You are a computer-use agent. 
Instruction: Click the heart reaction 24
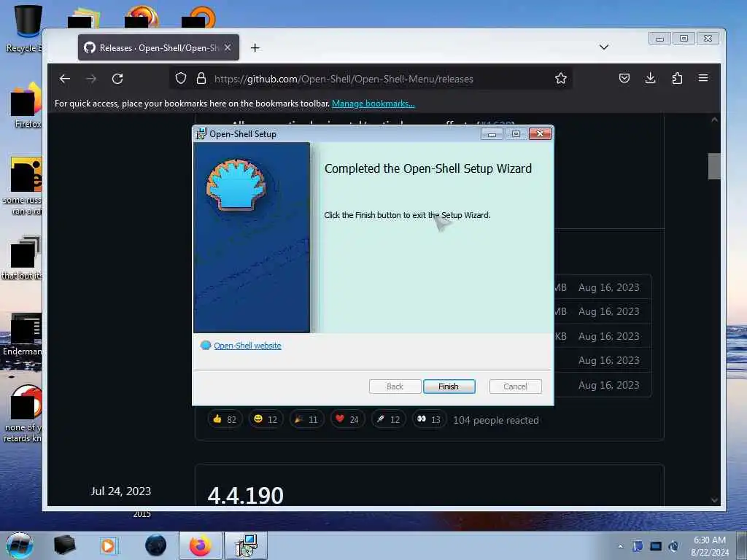347,419
